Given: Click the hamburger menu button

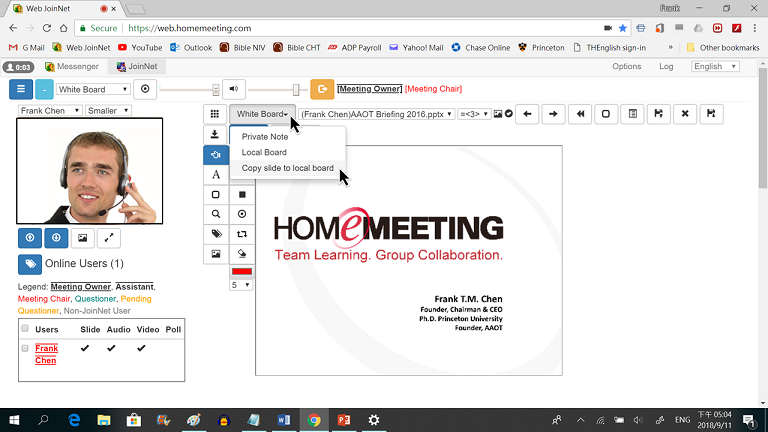Looking at the screenshot, I should click(x=23, y=89).
